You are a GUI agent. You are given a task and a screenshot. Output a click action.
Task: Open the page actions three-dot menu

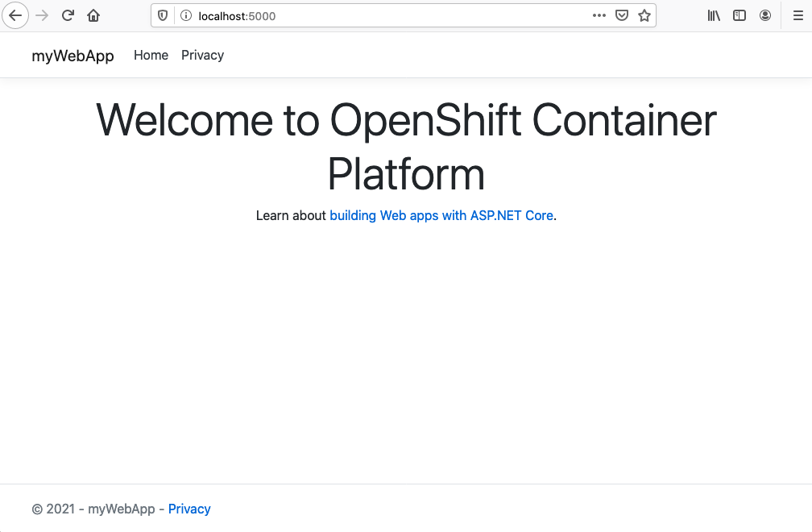coord(599,15)
